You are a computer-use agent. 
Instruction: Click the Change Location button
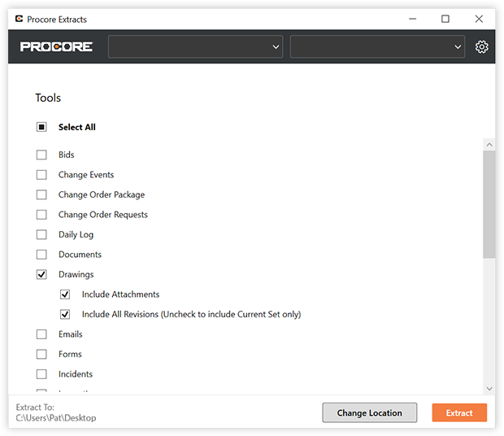[x=370, y=412]
